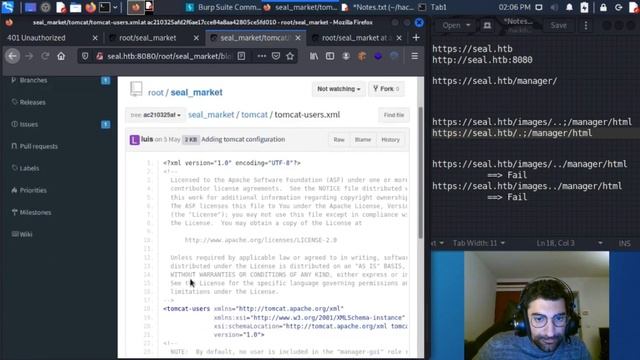Screen dimensions: 640x360
Task: Click the seal_market breadcrumb link
Action: coord(211,115)
